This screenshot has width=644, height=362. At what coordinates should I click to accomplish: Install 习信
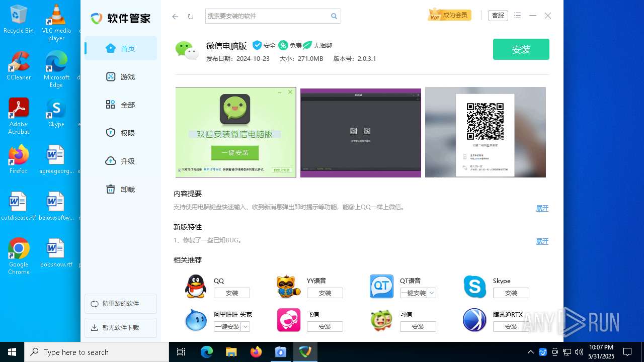point(418,326)
